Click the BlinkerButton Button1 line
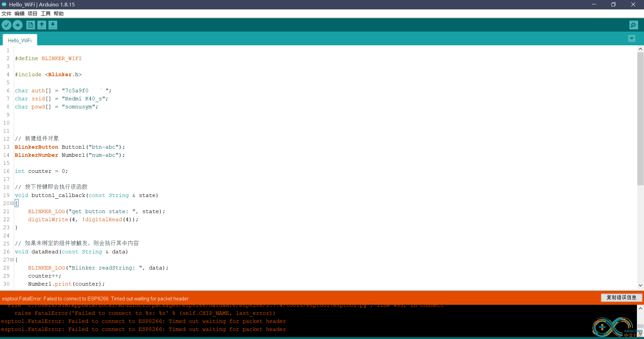This screenshot has width=644, height=339. click(70, 147)
